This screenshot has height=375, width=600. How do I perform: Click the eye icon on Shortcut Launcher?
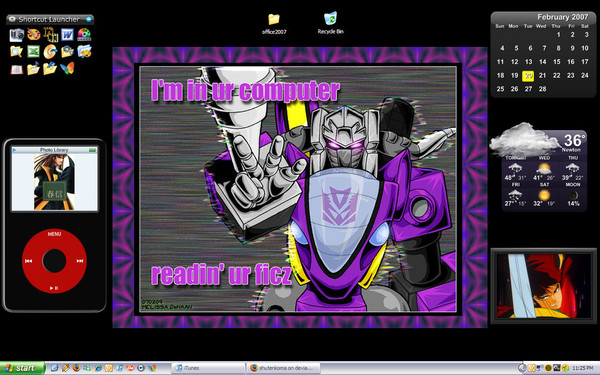coord(12,19)
